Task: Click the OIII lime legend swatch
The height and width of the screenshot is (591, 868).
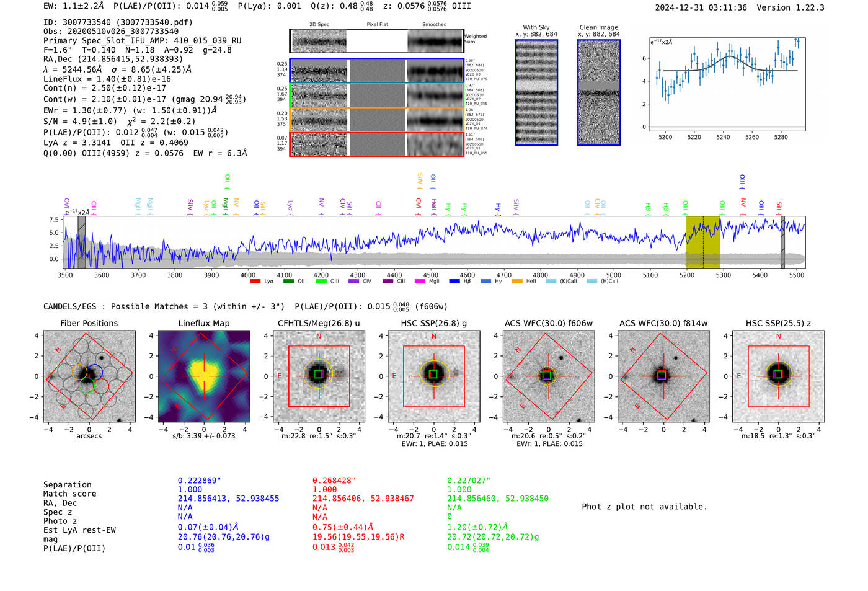Action: (321, 282)
